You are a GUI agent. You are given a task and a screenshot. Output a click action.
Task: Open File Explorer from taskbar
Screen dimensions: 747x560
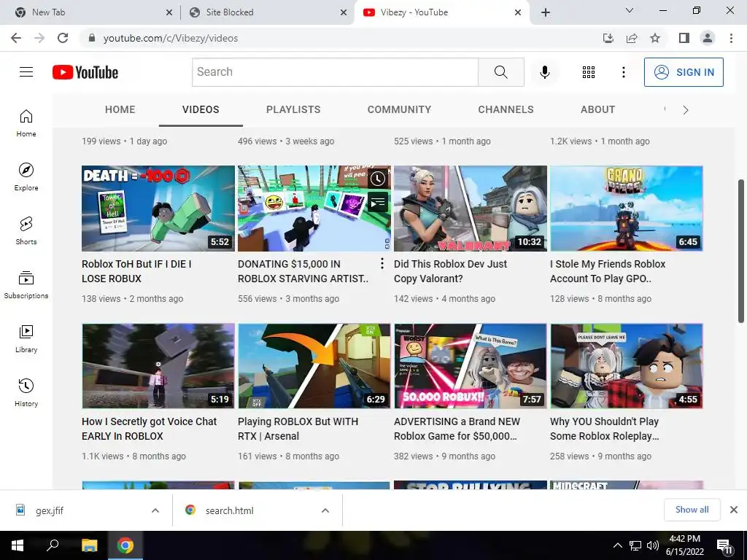pos(89,545)
